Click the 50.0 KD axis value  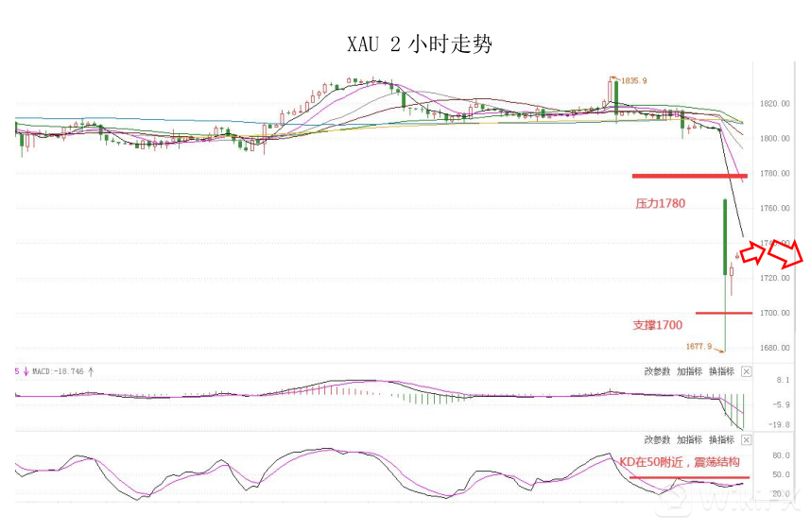click(781, 474)
